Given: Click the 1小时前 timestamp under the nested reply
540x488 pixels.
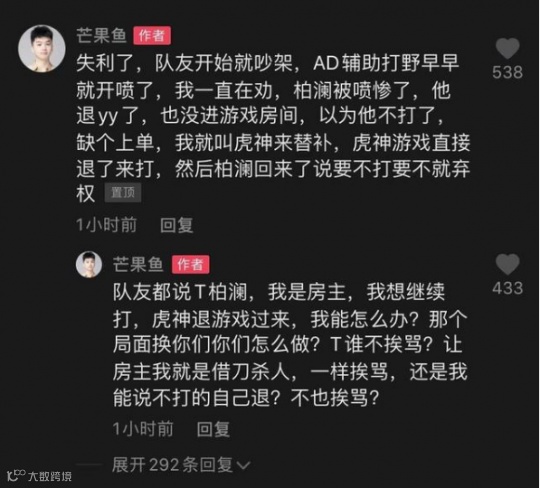Looking at the screenshot, I should coord(143,429).
